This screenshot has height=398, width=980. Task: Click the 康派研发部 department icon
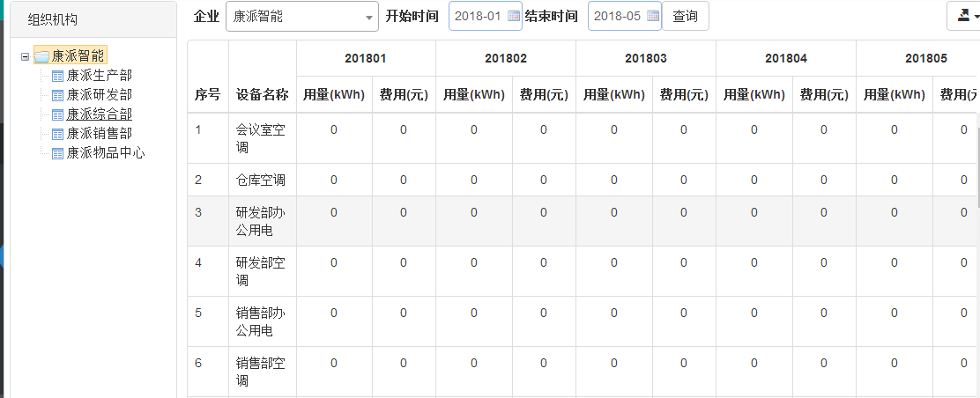coord(58,95)
